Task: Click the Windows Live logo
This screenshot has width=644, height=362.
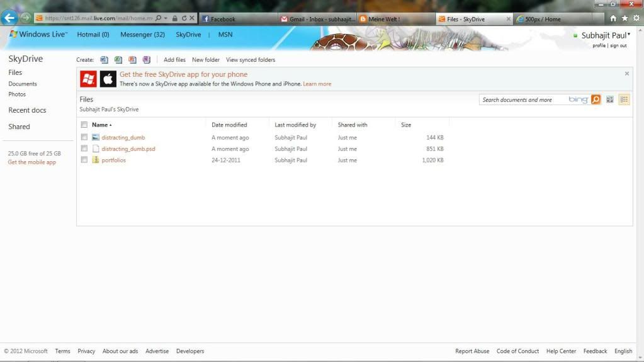Action: point(38,34)
